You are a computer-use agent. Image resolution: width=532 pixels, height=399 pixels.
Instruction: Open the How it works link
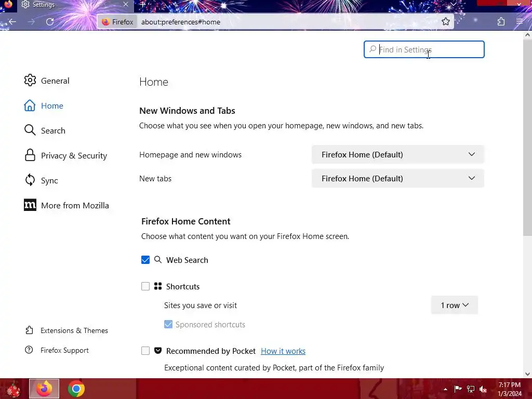(x=283, y=351)
